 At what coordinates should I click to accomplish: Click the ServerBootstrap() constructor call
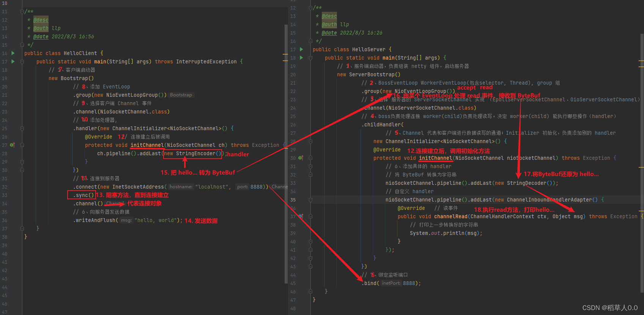click(375, 74)
